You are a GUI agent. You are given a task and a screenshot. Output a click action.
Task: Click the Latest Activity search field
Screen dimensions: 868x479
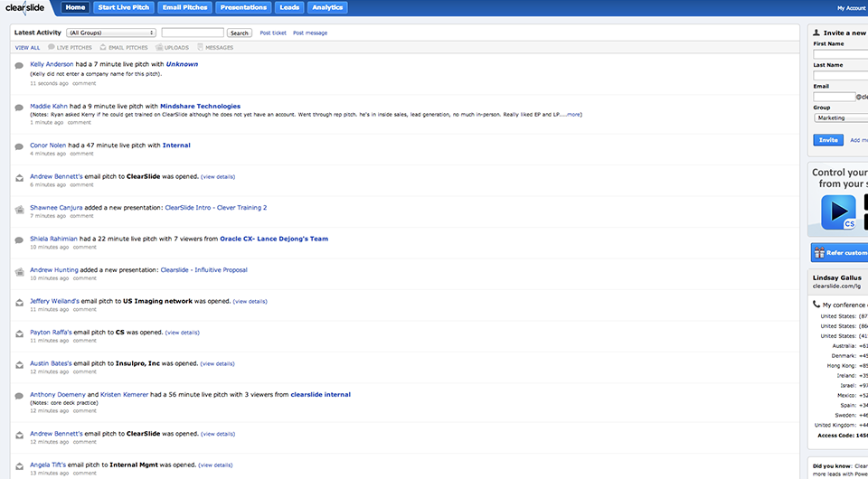pos(193,33)
